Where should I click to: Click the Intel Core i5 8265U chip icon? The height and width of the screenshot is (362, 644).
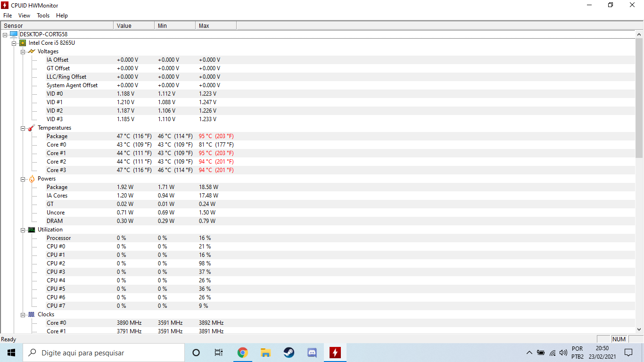pyautogui.click(x=23, y=43)
